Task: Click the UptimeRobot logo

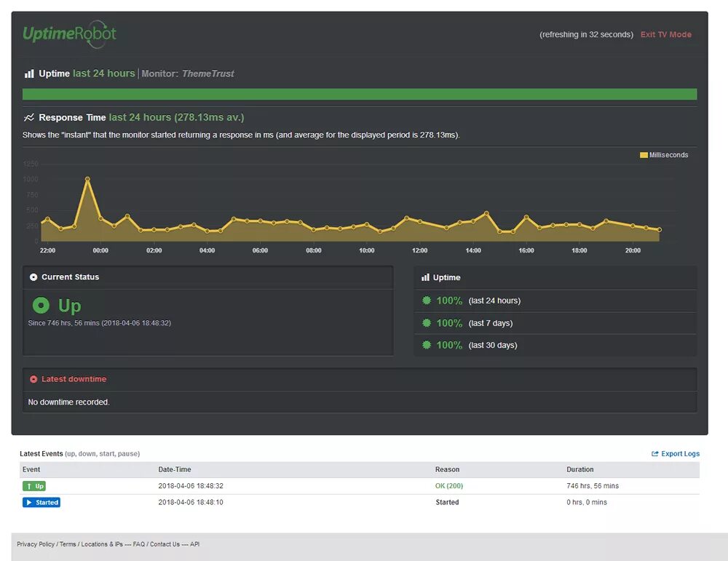Action: (70, 34)
